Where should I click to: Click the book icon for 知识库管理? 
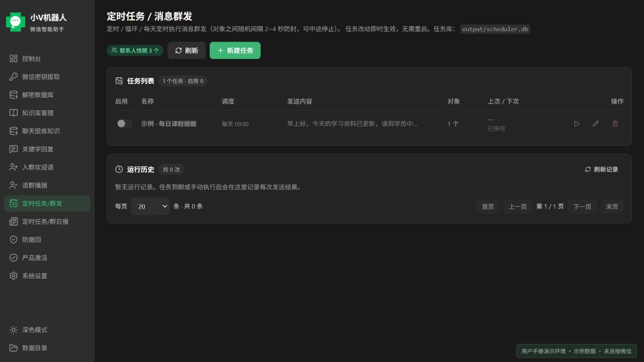(14, 113)
